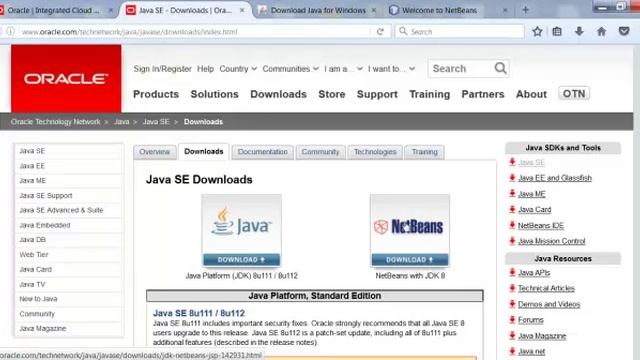The image size is (640, 360).
Task: Close the Download Java for Windows tab
Action: coord(373,10)
